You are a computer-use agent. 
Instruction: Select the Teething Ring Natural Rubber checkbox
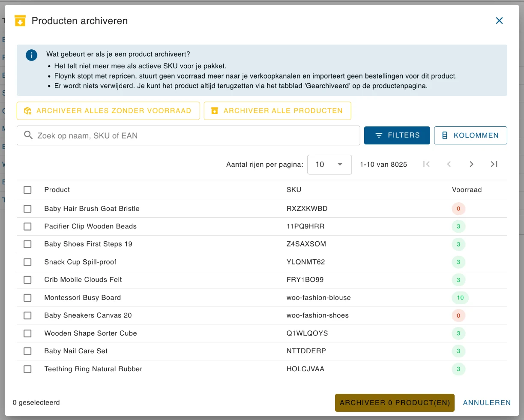point(27,369)
